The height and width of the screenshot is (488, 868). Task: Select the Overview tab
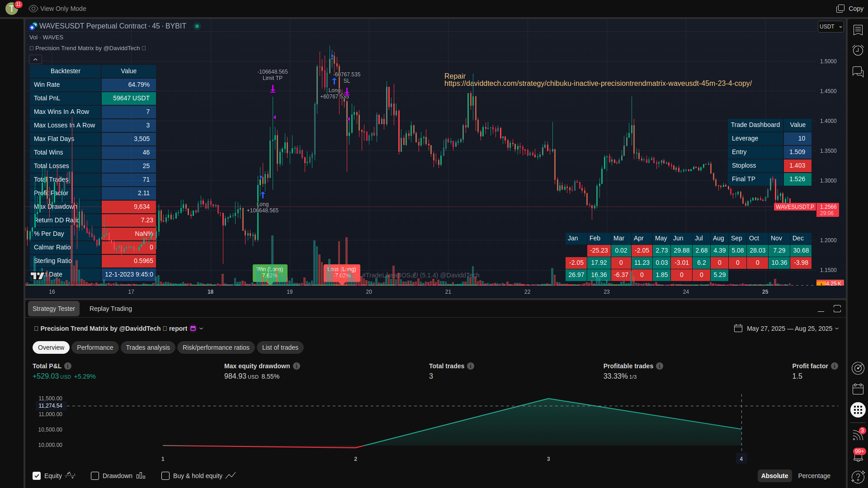coord(51,347)
